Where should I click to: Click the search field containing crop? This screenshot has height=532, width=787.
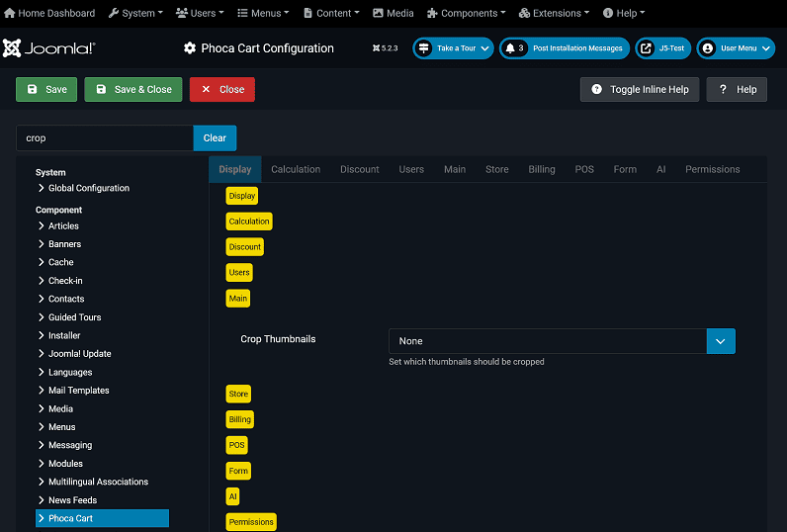pos(104,138)
